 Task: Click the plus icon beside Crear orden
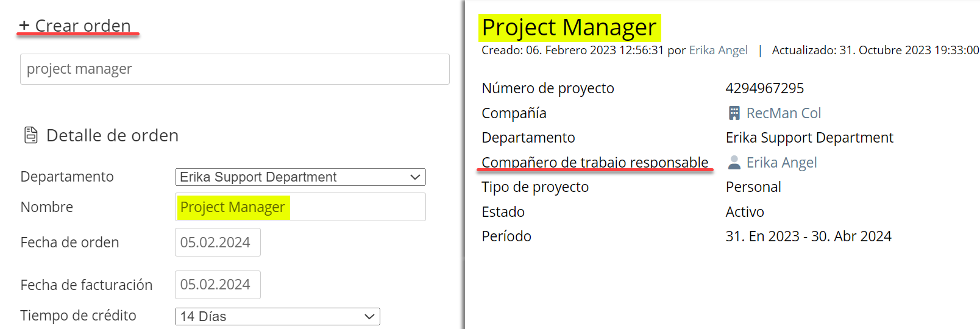pyautogui.click(x=24, y=26)
